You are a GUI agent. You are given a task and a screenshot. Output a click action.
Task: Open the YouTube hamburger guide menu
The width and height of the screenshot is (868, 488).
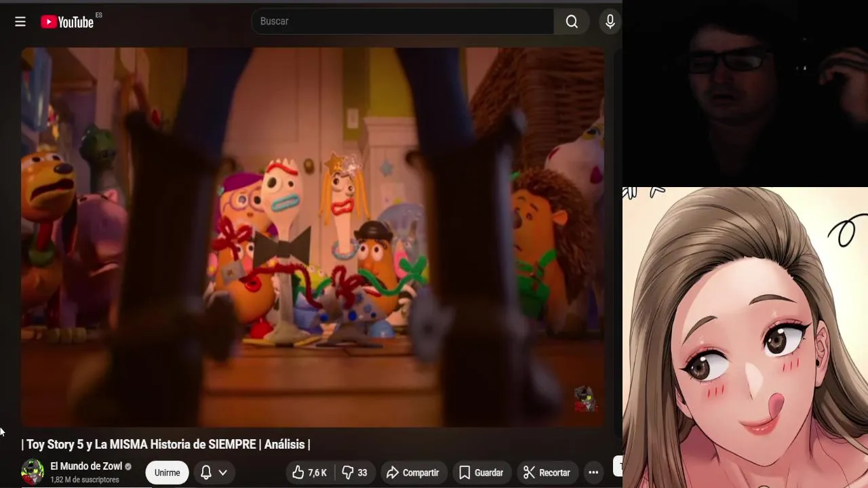click(x=20, y=22)
